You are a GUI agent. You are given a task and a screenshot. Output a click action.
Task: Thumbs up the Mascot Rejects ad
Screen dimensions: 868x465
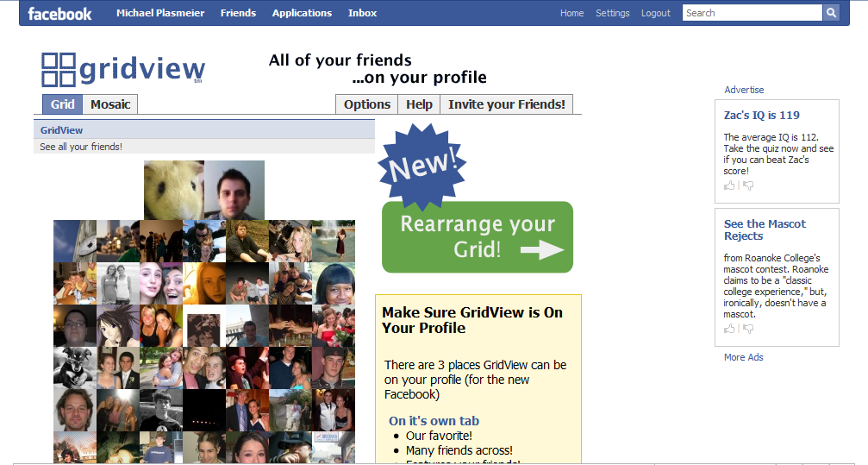[729, 329]
